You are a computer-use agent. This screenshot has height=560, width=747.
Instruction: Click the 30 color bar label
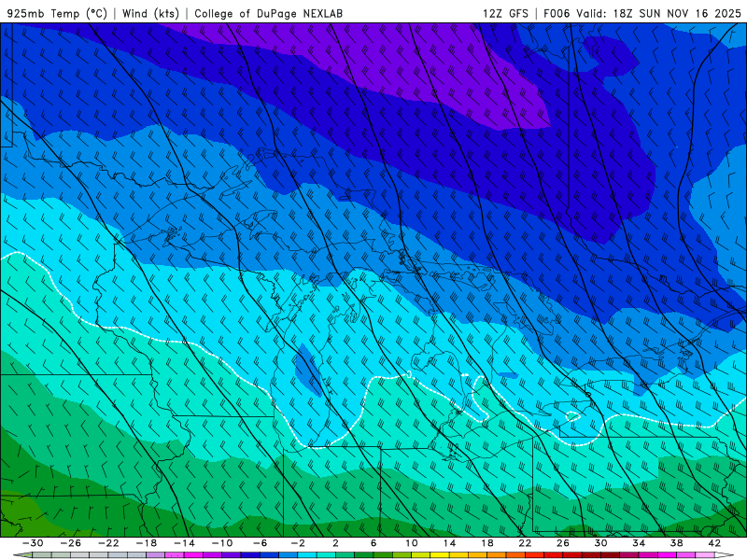coord(600,543)
